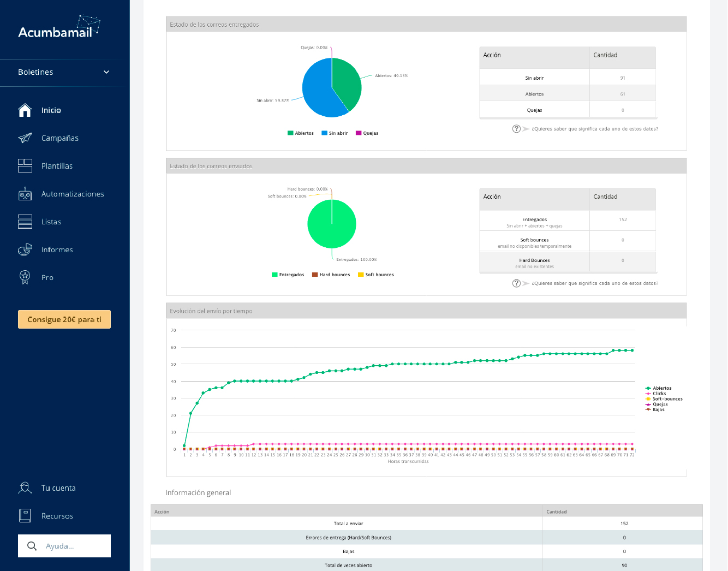Focus the Ayuda search field
Image resolution: width=728 pixels, height=571 pixels.
point(64,546)
